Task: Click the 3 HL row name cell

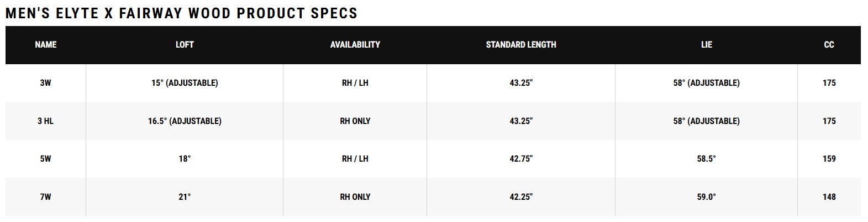Action: 46,121
